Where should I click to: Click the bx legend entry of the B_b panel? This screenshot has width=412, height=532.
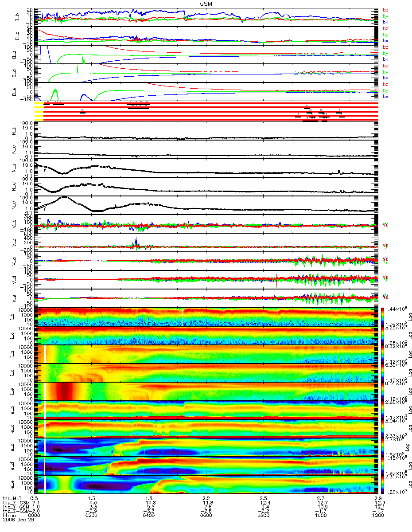point(386,22)
